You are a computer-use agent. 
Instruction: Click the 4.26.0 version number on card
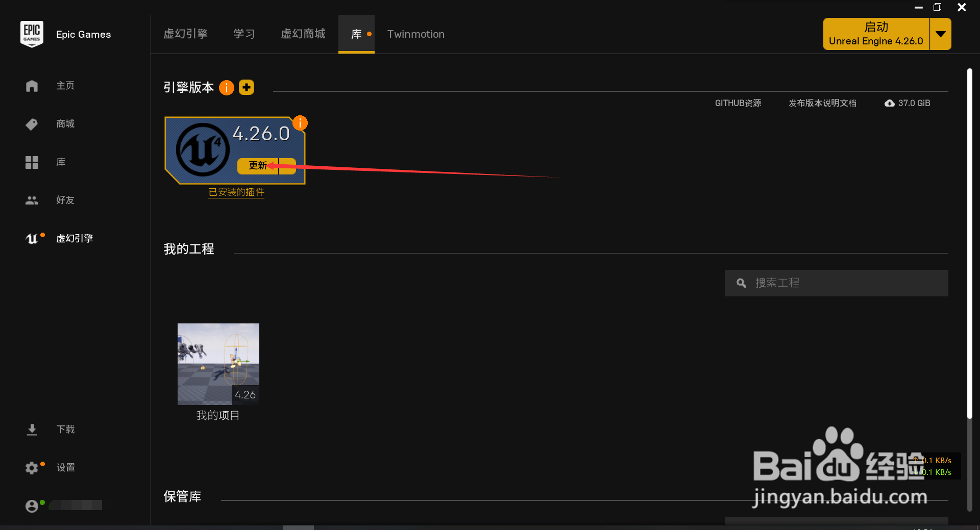(x=261, y=134)
